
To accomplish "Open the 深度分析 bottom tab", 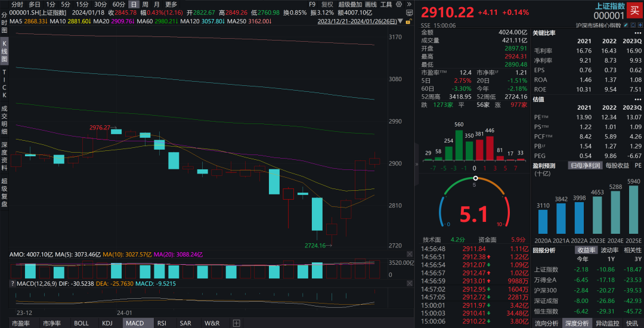I will (576, 323).
